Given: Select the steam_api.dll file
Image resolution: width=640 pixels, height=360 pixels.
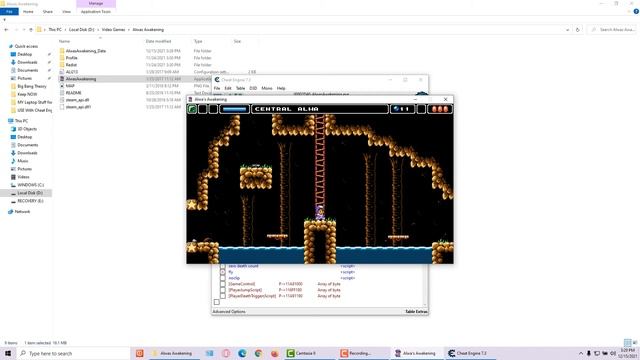Looking at the screenshot, I should pyautogui.click(x=78, y=100).
